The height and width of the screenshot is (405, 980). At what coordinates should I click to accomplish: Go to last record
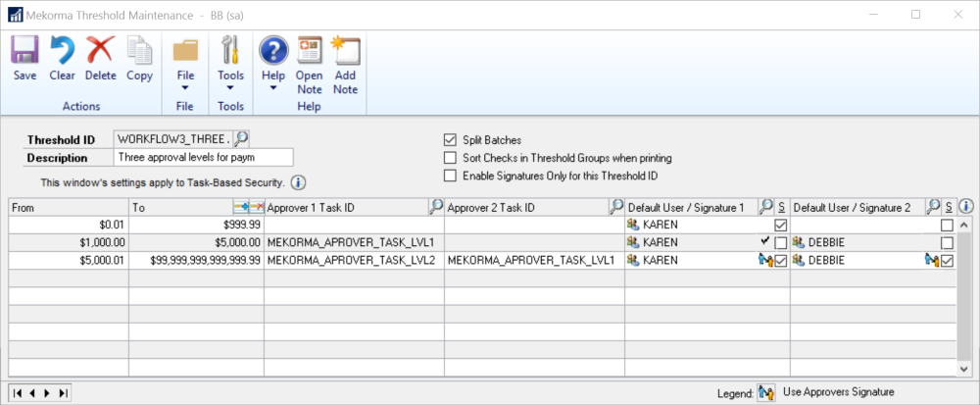tap(62, 393)
